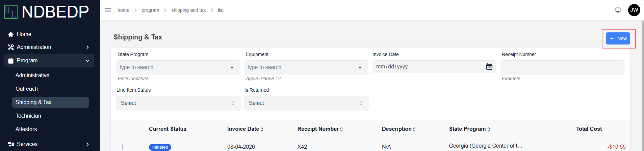This screenshot has height=151, width=644.
Task: Open the JW user avatar menu
Action: click(634, 10)
